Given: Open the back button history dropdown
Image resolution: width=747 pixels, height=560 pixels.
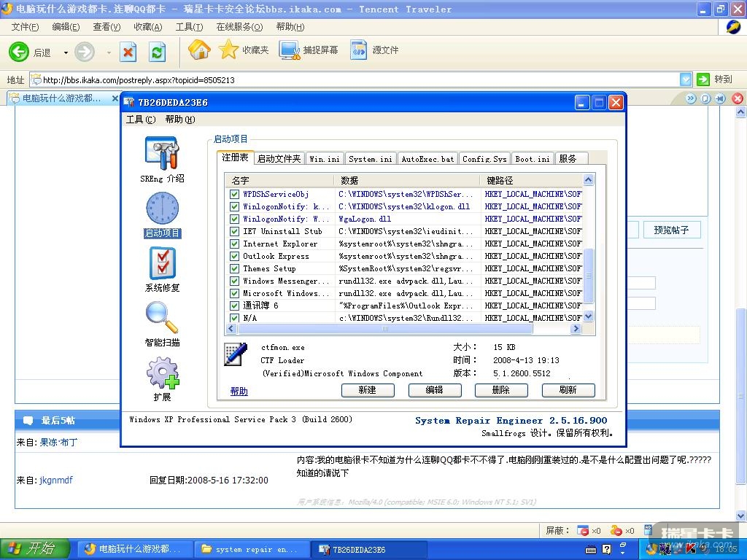Looking at the screenshot, I should pyautogui.click(x=66, y=52).
